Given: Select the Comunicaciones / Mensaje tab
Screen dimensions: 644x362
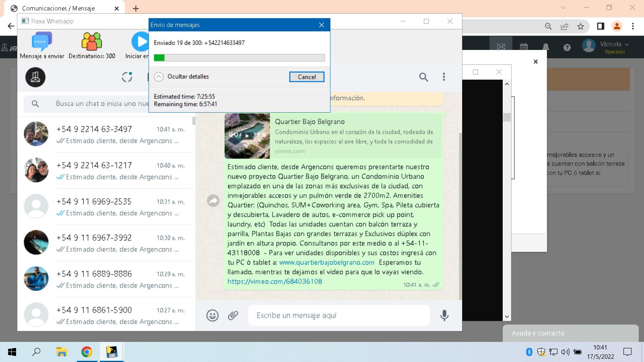Looking at the screenshot, I should 64,8.
